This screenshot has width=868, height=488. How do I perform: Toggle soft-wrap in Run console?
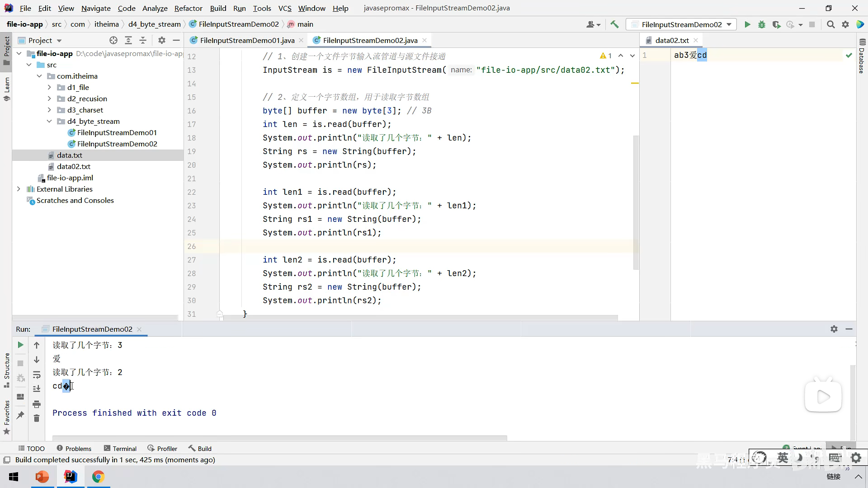pos(37,375)
